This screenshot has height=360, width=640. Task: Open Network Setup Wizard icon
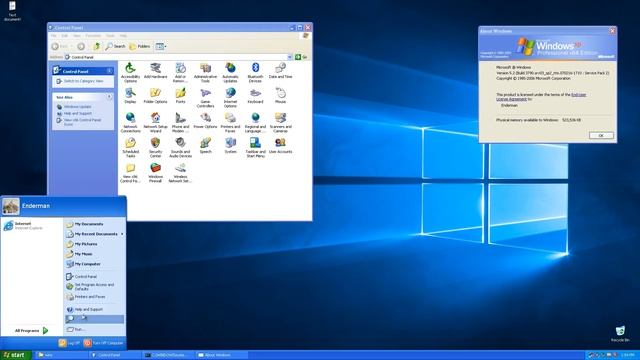[156, 122]
